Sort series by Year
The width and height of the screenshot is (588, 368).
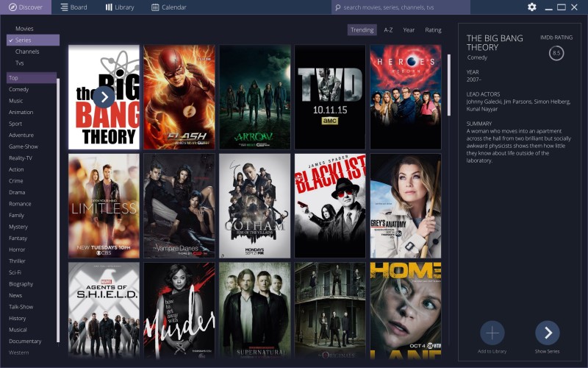(x=409, y=30)
